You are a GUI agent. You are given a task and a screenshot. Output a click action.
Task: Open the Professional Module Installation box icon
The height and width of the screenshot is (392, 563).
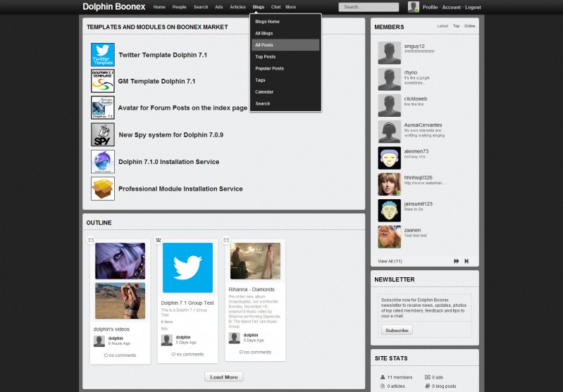click(x=103, y=189)
